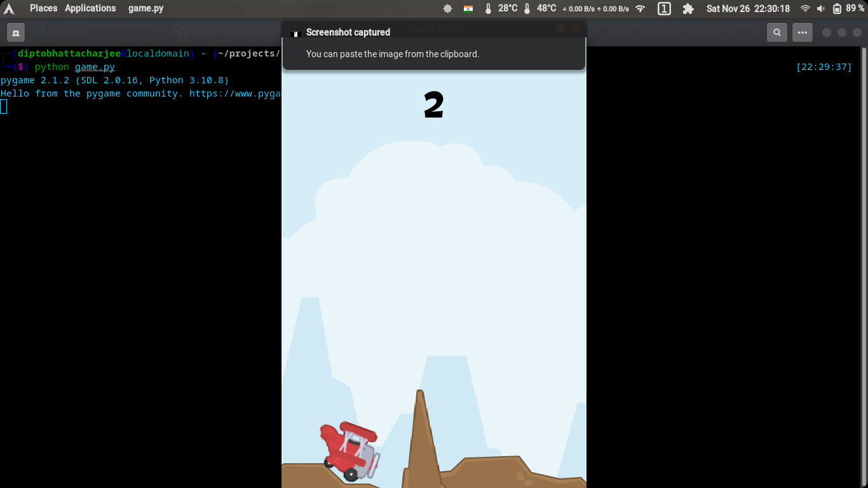The width and height of the screenshot is (868, 488).
Task: Click the network speed B/s indicator
Action: pyautogui.click(x=595, y=9)
